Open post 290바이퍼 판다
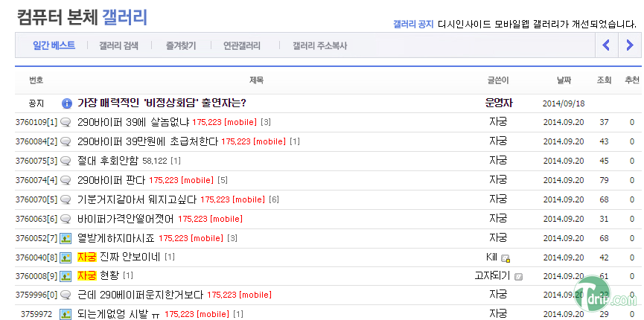This screenshot has width=644, height=320. [x=111, y=180]
